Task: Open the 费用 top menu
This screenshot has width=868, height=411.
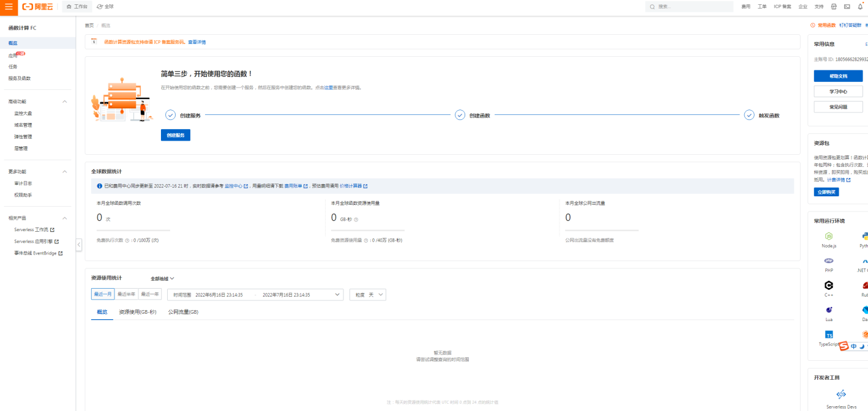Action: pos(746,6)
